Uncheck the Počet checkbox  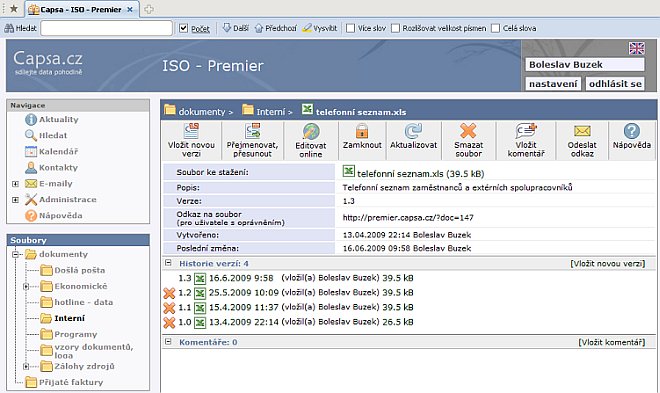pos(183,28)
